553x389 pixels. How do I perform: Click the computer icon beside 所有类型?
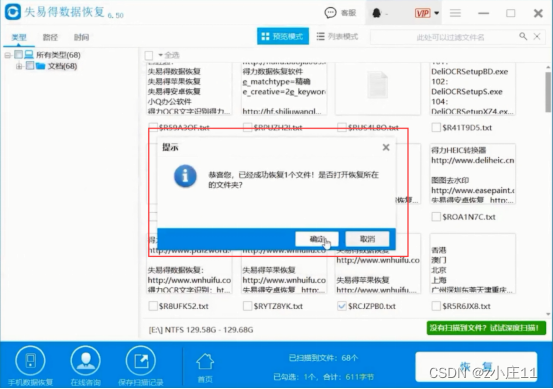point(29,55)
